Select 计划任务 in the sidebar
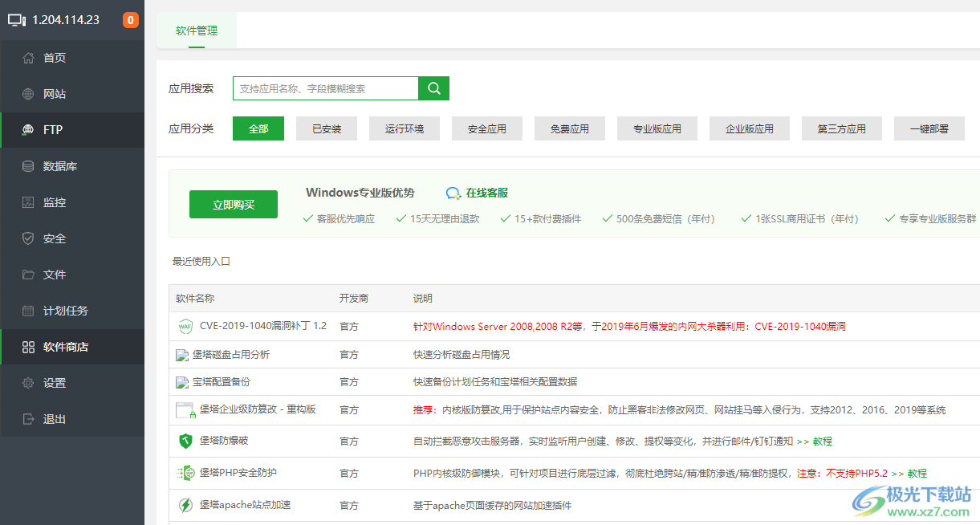The width and height of the screenshot is (980, 525). pos(72,311)
